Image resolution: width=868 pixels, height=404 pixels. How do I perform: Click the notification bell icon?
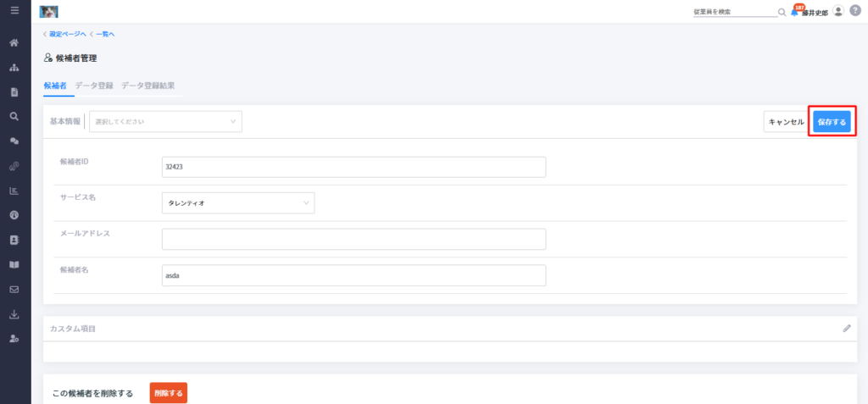click(x=795, y=12)
